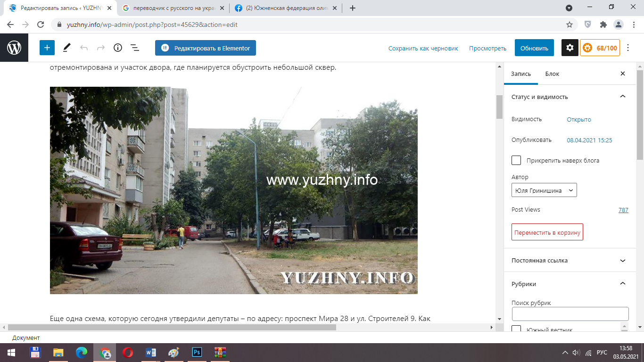The image size is (644, 362).
Task: Open the Paint palette taskbar icon
Action: (x=173, y=353)
